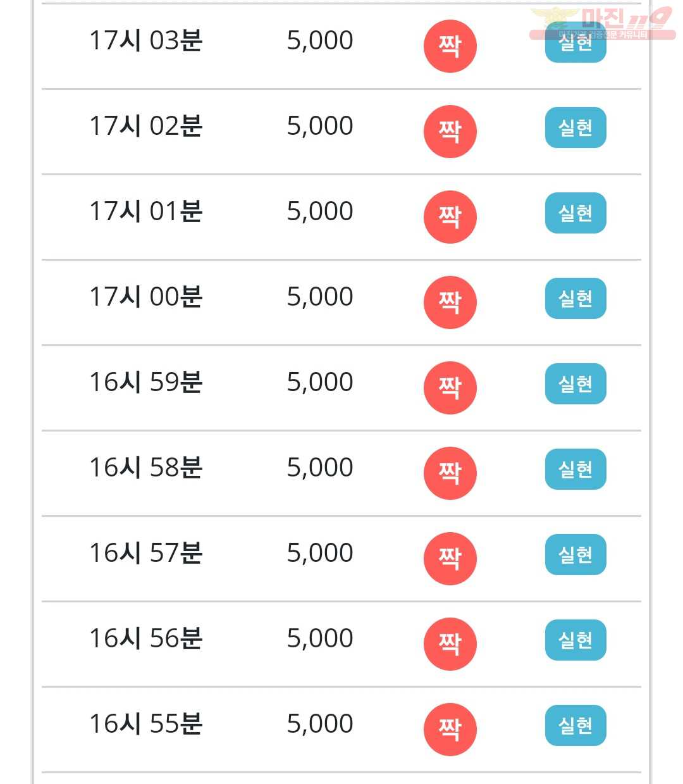Click the red 짝 icon for 16시 55분
The width and height of the screenshot is (683, 784).
click(450, 730)
